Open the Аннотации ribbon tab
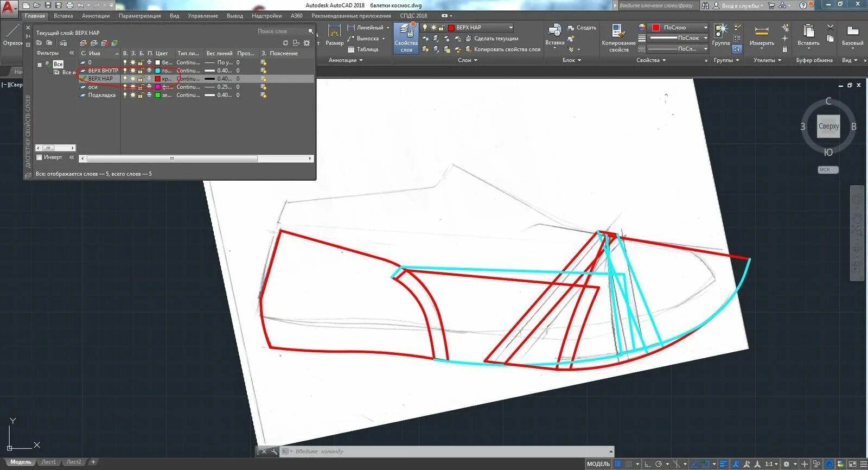Image resolution: width=868 pixels, height=470 pixels. (95, 16)
